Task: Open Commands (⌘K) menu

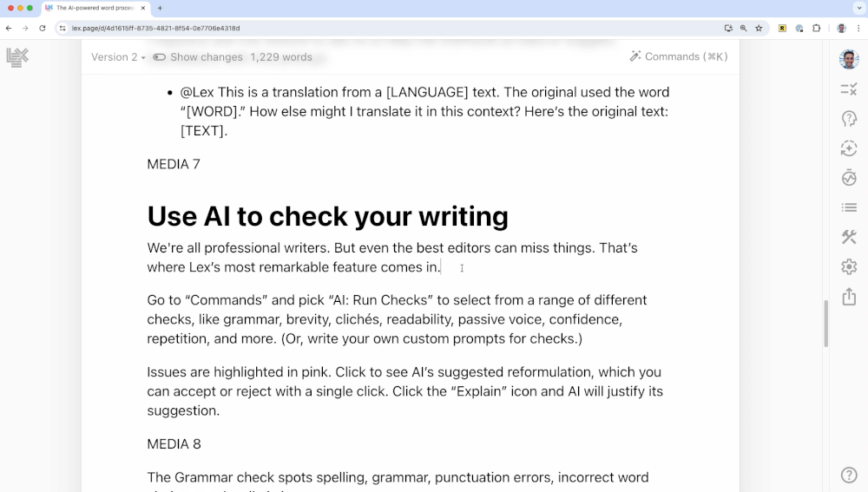Action: [x=679, y=56]
